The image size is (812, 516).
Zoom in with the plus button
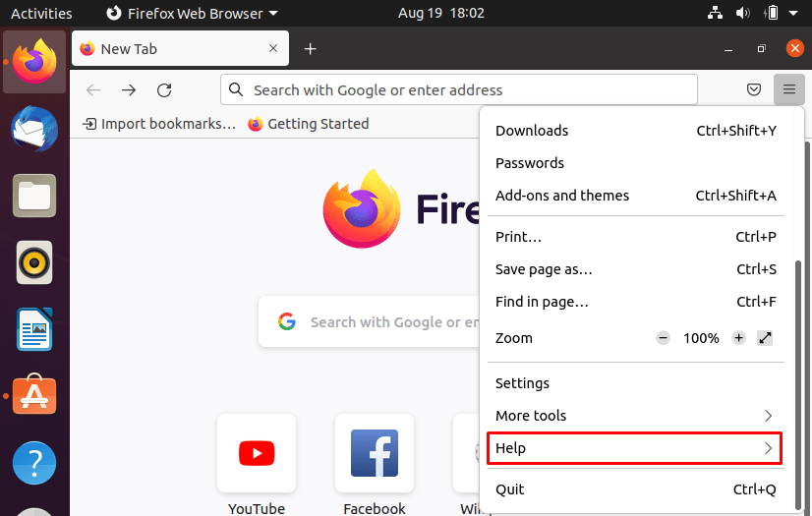pos(738,338)
